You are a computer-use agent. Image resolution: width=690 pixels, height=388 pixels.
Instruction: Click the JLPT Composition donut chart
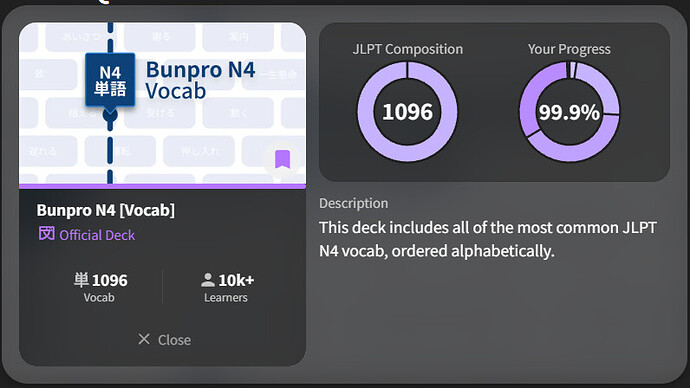[x=407, y=112]
